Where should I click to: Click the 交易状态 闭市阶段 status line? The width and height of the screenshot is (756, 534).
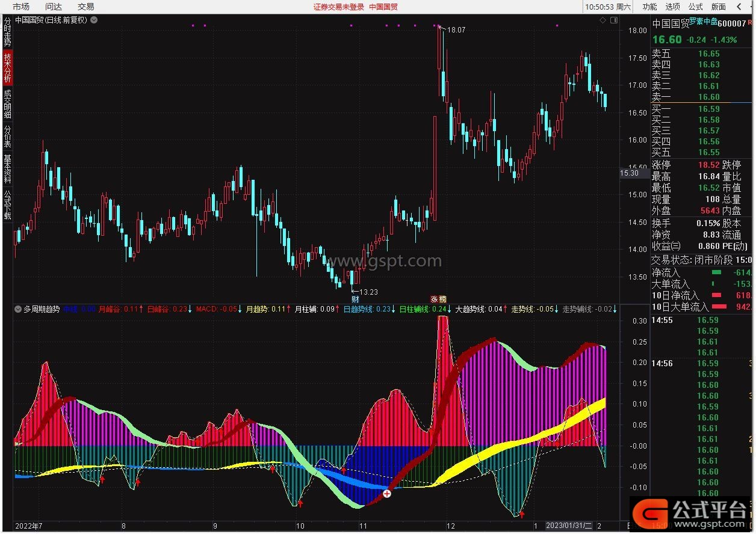pos(702,260)
